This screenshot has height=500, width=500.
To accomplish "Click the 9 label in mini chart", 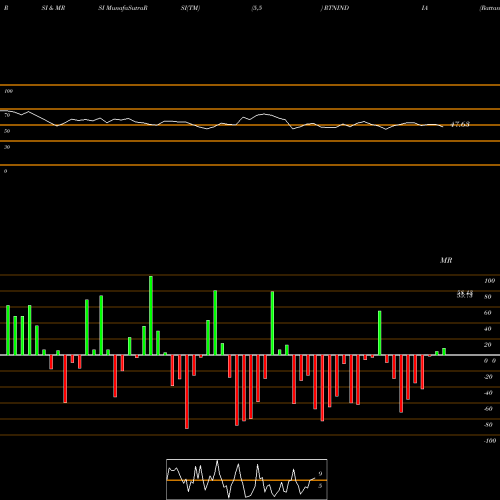I will coord(320,474).
